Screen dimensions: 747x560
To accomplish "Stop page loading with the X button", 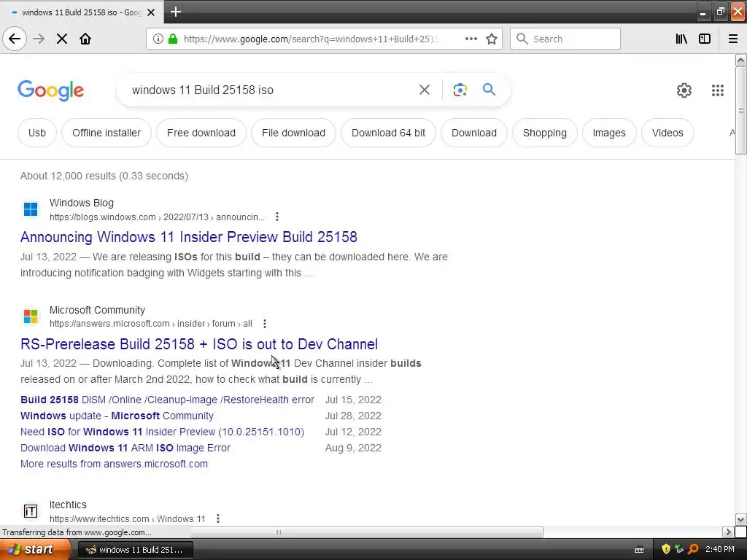I will 62,39.
